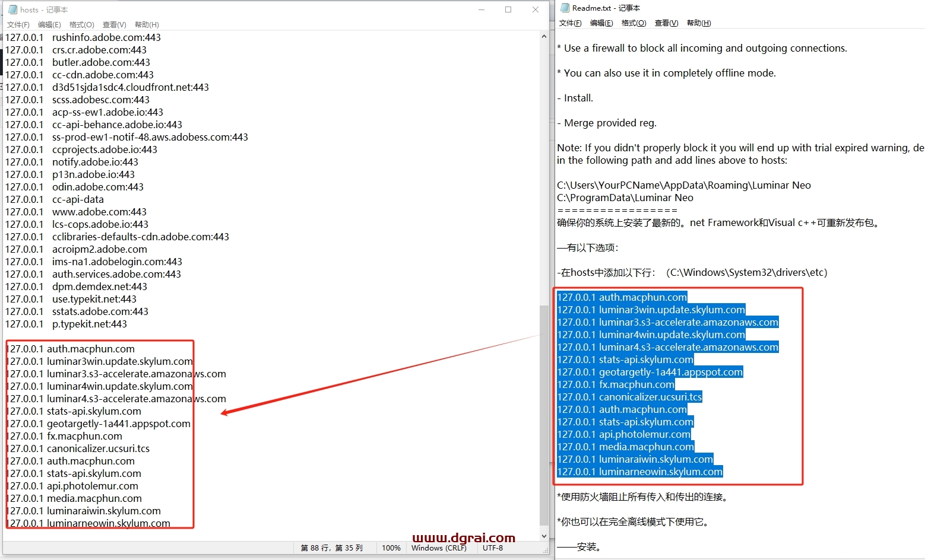Viewport: 925px width, 560px height.
Task: Click the Readme.txt Notepad title bar icon
Action: point(565,8)
